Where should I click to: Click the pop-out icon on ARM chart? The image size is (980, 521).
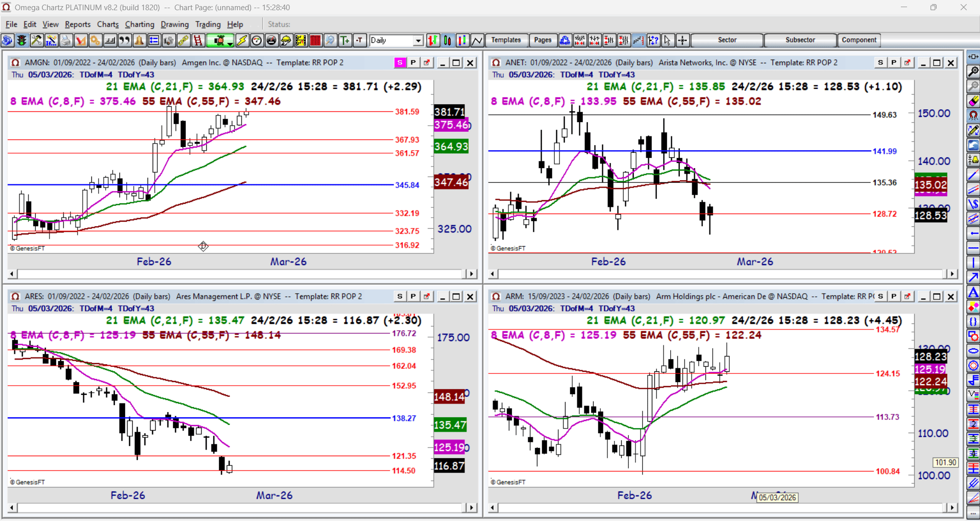[x=907, y=297]
